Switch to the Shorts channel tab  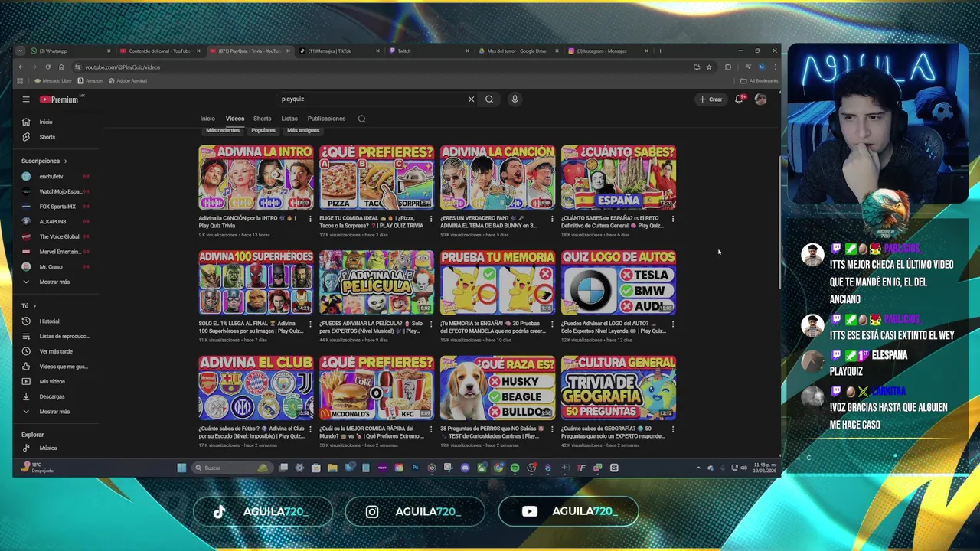(263, 119)
